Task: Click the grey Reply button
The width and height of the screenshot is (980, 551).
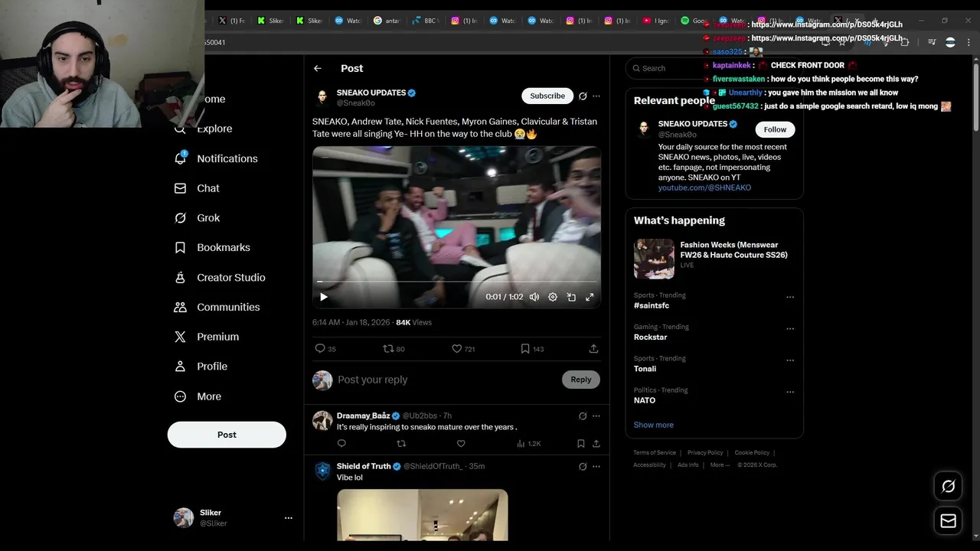Action: (x=581, y=380)
